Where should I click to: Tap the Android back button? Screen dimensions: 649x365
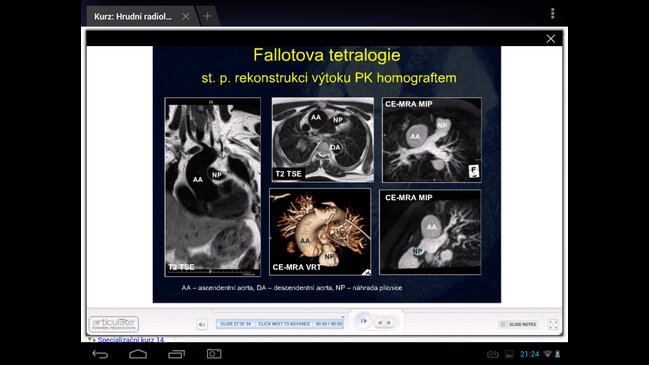(x=100, y=354)
